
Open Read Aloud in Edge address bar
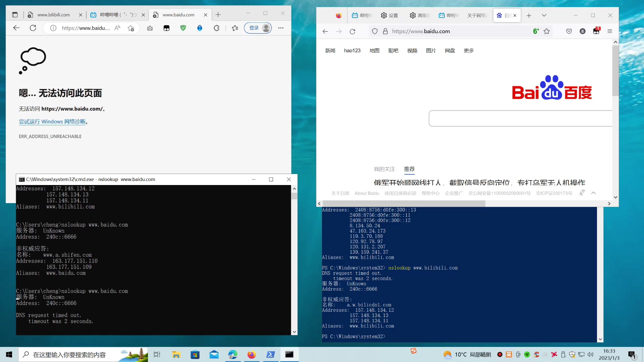click(x=117, y=28)
